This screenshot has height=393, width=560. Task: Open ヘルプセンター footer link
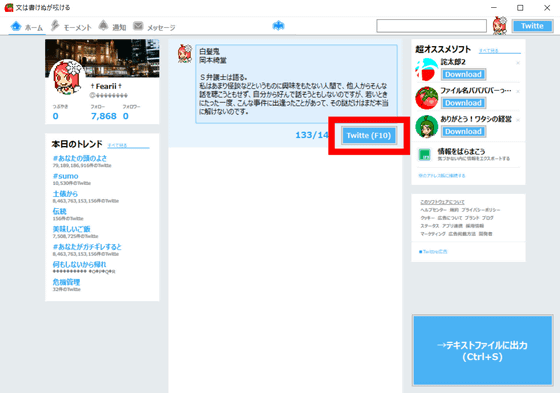[433, 210]
